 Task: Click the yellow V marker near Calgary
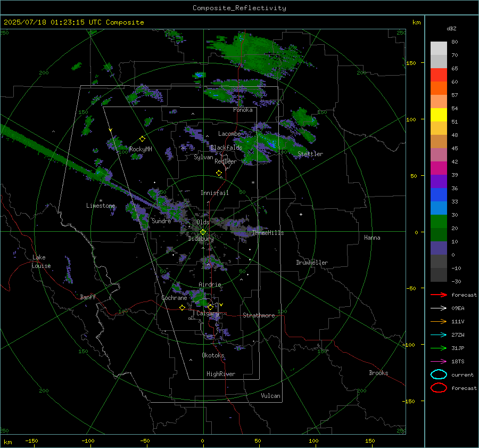coord(221,305)
